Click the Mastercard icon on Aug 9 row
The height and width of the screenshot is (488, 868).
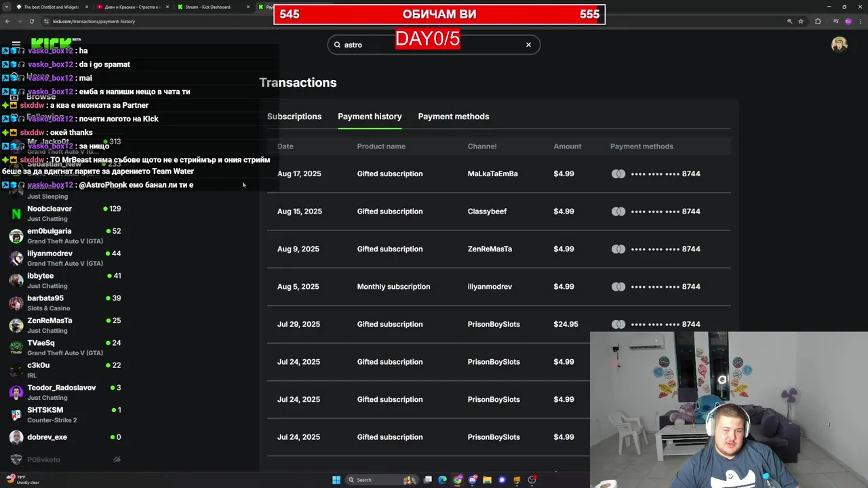(618, 249)
